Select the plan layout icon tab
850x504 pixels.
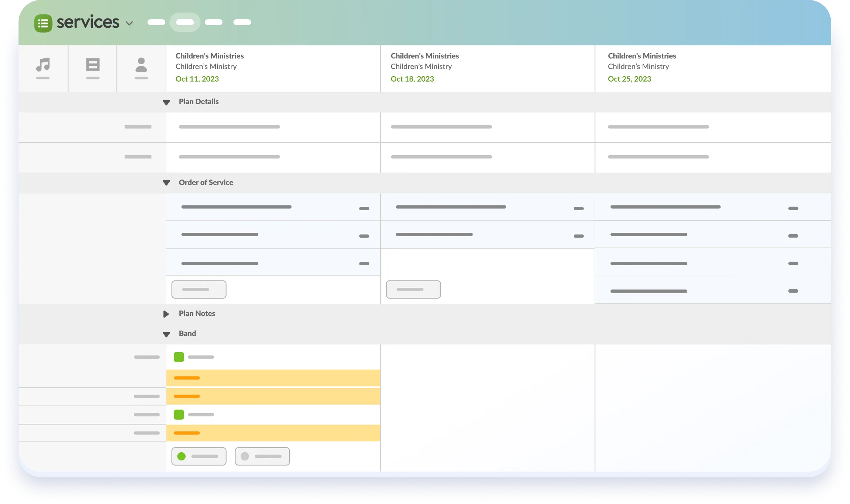tap(92, 68)
